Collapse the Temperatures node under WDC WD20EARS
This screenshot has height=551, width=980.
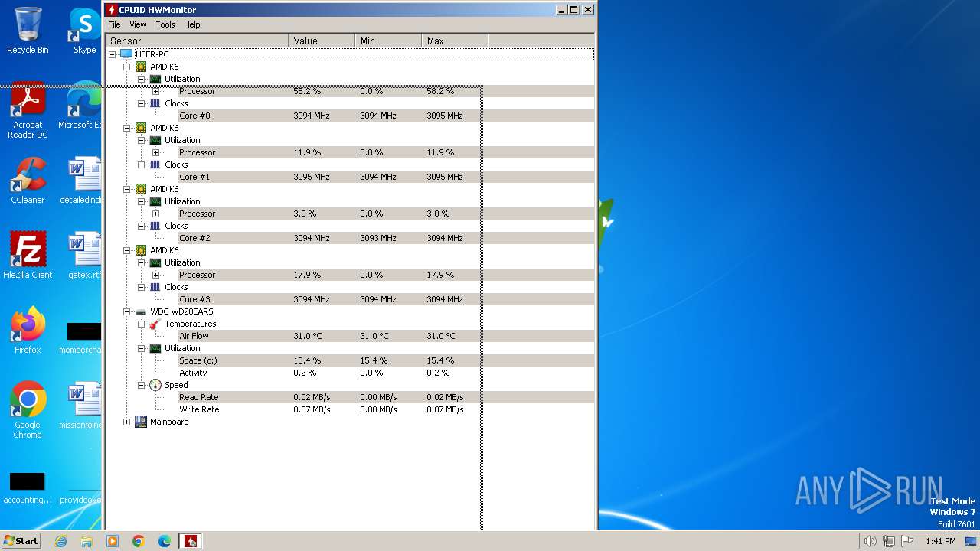tap(142, 324)
